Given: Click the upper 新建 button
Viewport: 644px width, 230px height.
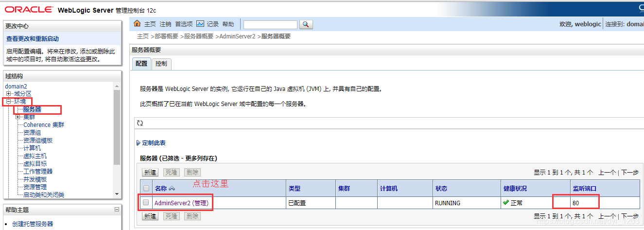Looking at the screenshot, I should [150, 173].
